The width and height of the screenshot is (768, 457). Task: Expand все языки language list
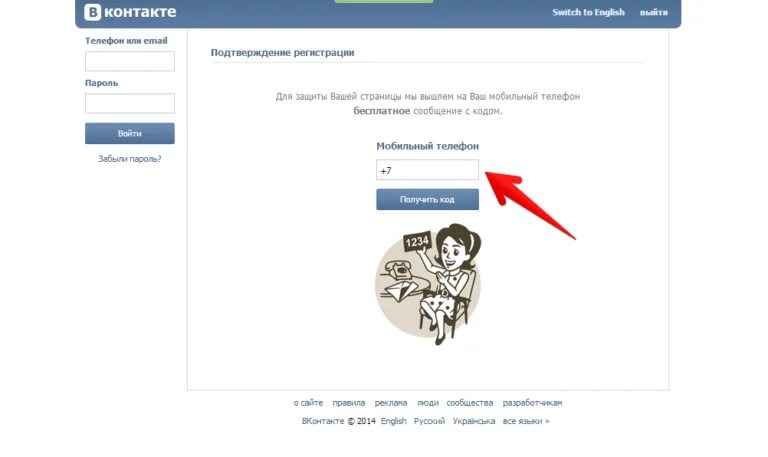click(526, 421)
